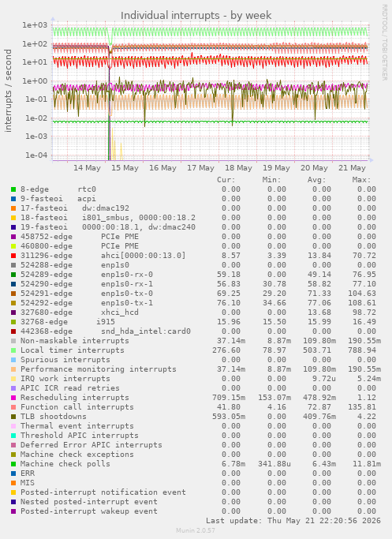
Task: Click the 21 May x-axis date label
Action: (352, 168)
